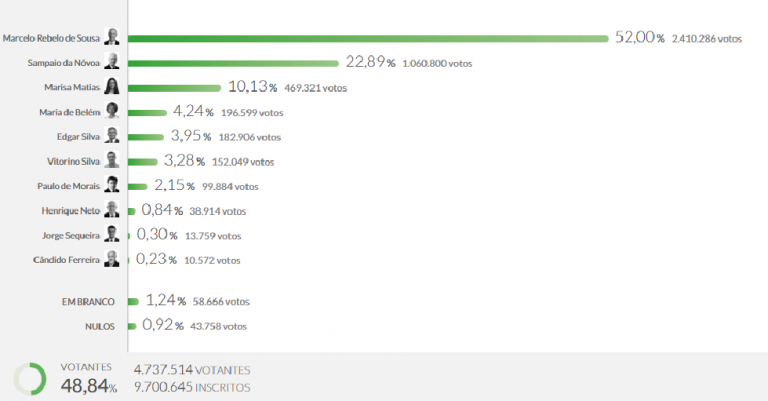Click Cândido Ferreira's portrait thumbnail
The width and height of the screenshot is (768, 401).
click(113, 260)
